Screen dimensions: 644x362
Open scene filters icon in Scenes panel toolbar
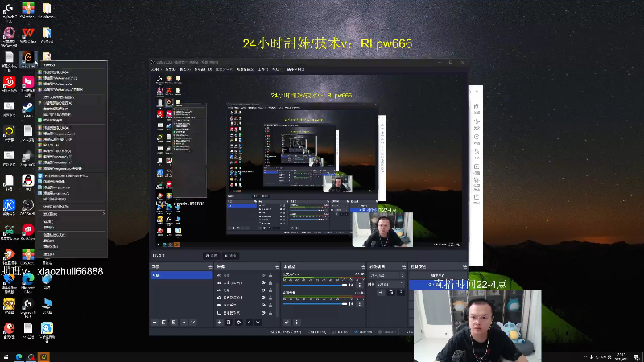[174, 323]
